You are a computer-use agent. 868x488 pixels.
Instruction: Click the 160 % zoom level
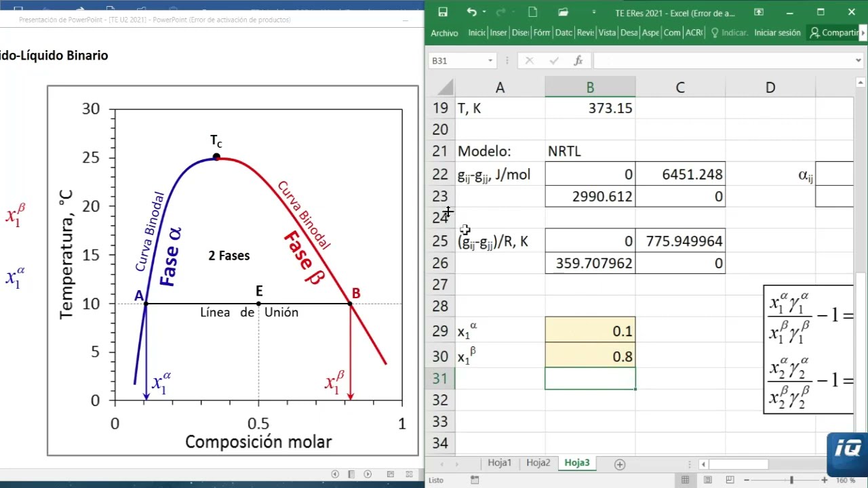click(x=845, y=480)
